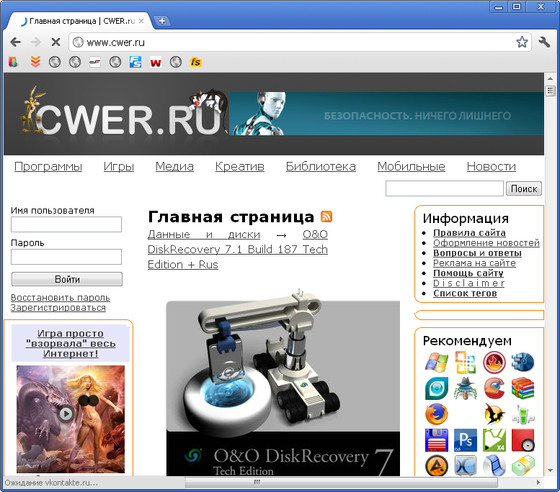This screenshot has width=560, height=492.
Task: Focus the Имя пользователя input field
Action: pyautogui.click(x=66, y=224)
